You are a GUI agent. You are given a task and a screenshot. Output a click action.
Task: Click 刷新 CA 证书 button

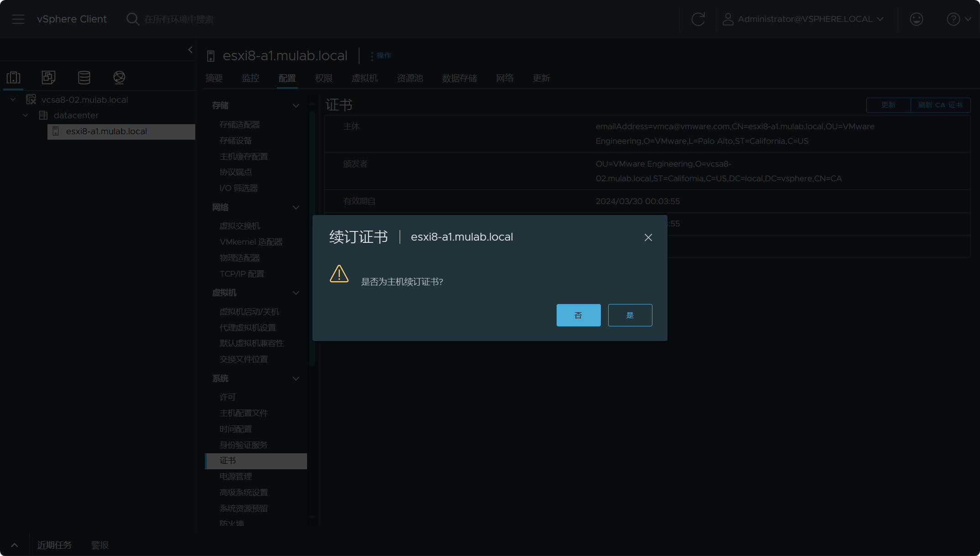pyautogui.click(x=940, y=105)
